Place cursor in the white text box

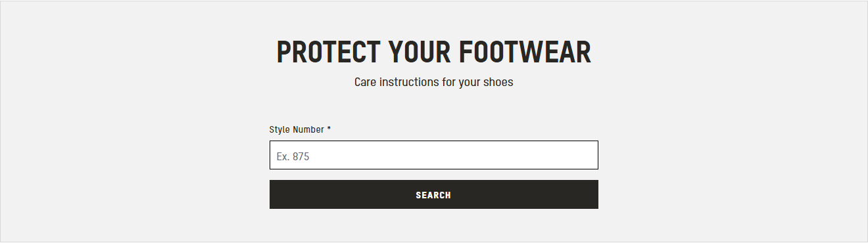coord(434,155)
